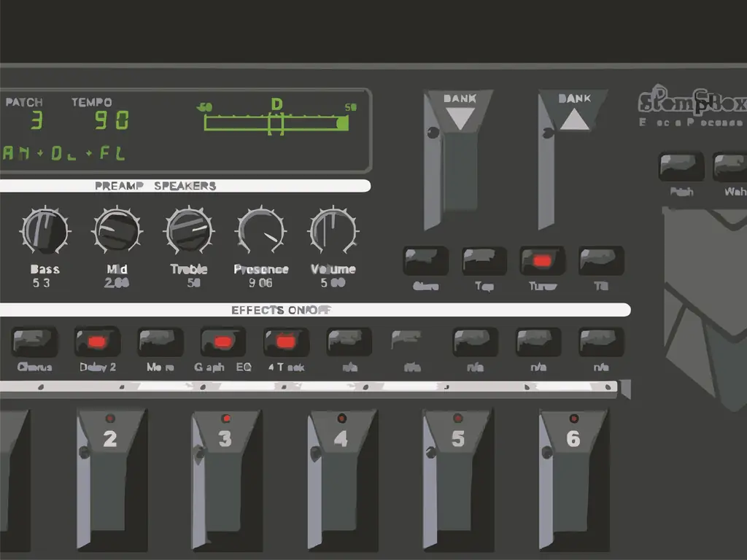The image size is (747, 560).
Task: Toggle the n/a button next to 4 Track
Action: pos(349,341)
